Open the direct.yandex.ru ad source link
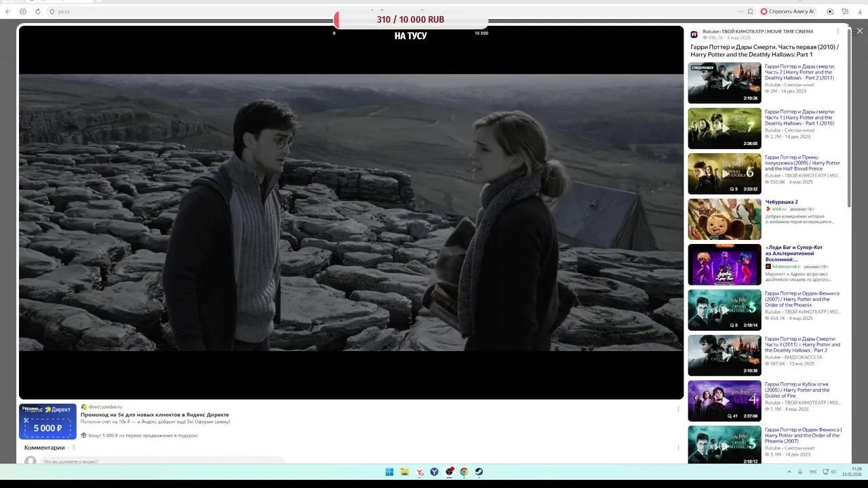Viewport: 868px width, 488px height. click(105, 407)
